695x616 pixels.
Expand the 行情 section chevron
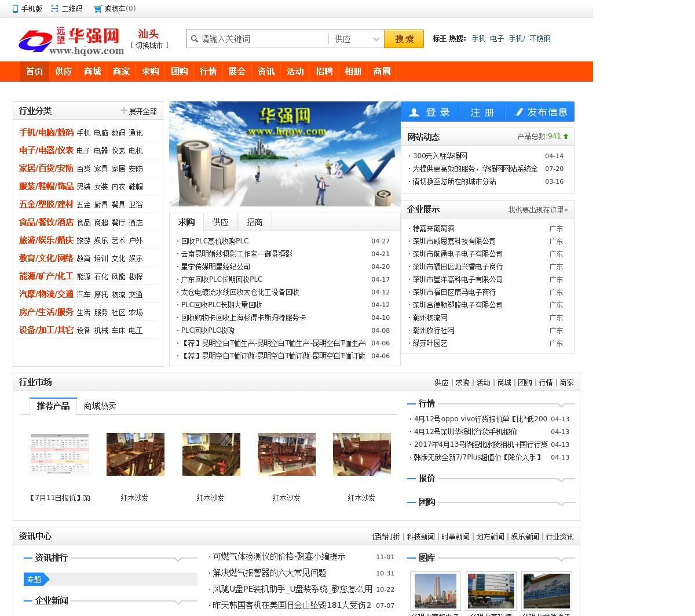(561, 404)
